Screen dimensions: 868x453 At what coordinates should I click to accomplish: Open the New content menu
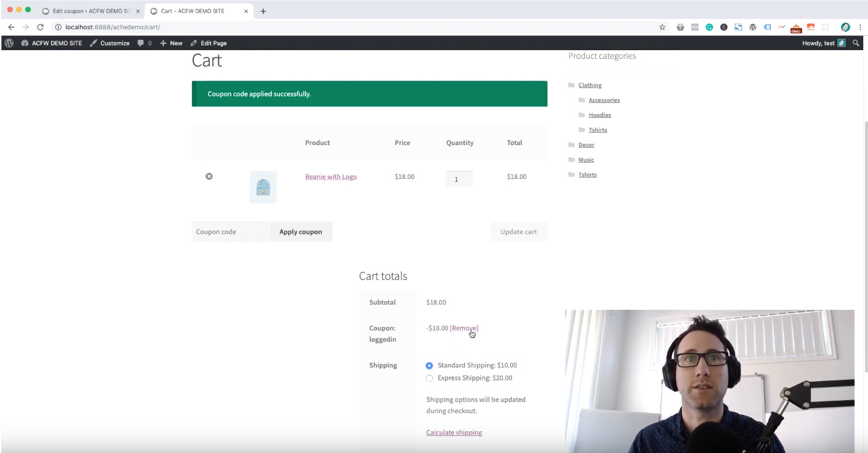pos(171,43)
